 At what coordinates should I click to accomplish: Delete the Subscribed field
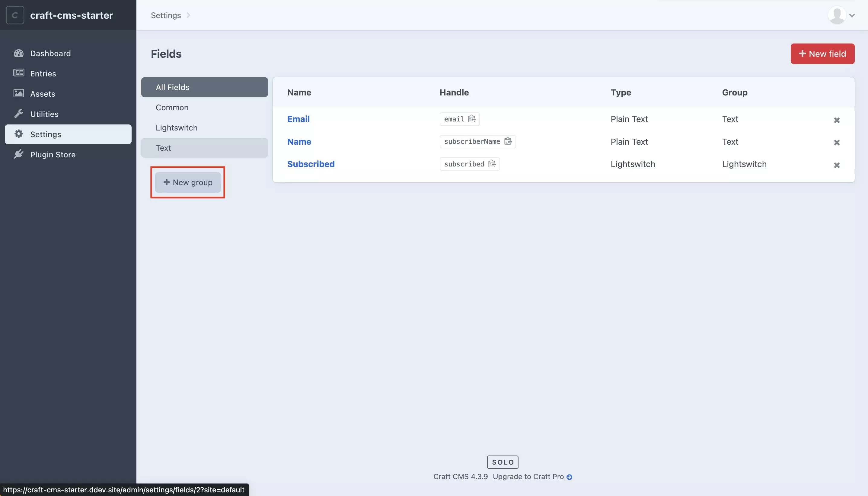pyautogui.click(x=837, y=165)
